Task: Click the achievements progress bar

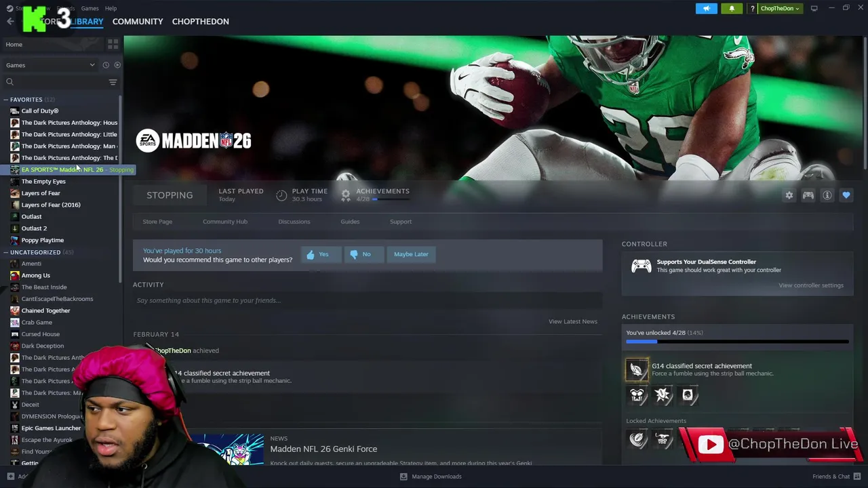Action: pos(737,342)
